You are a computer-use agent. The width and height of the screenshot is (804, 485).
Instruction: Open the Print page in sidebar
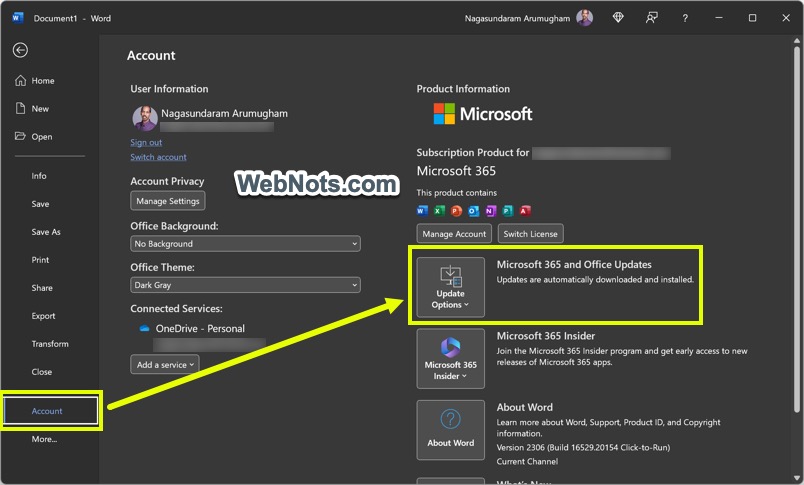pos(40,260)
